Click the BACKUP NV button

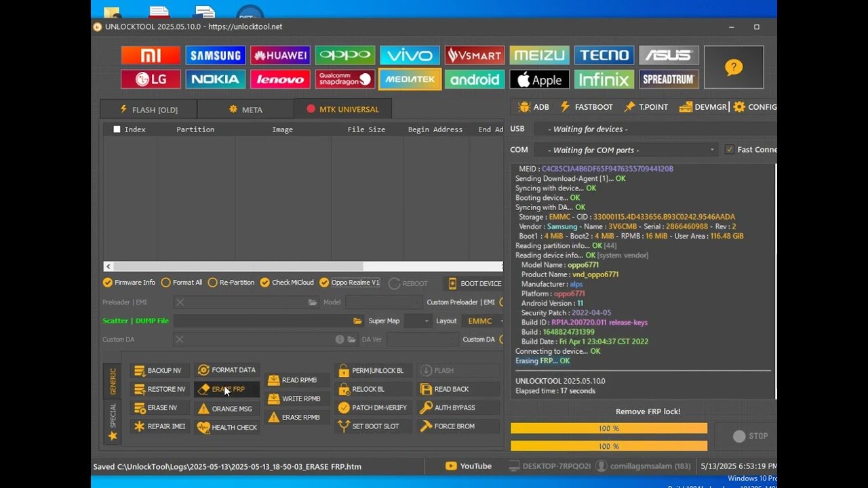point(158,371)
